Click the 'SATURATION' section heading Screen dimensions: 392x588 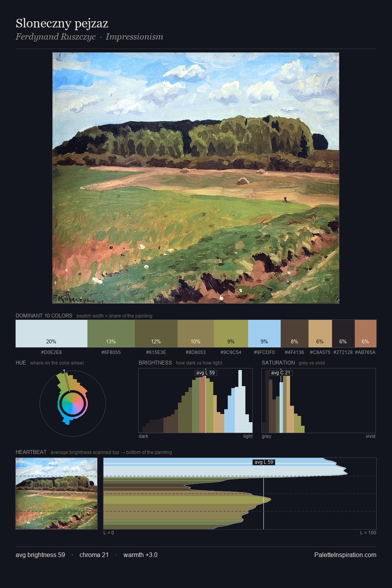[x=278, y=363]
